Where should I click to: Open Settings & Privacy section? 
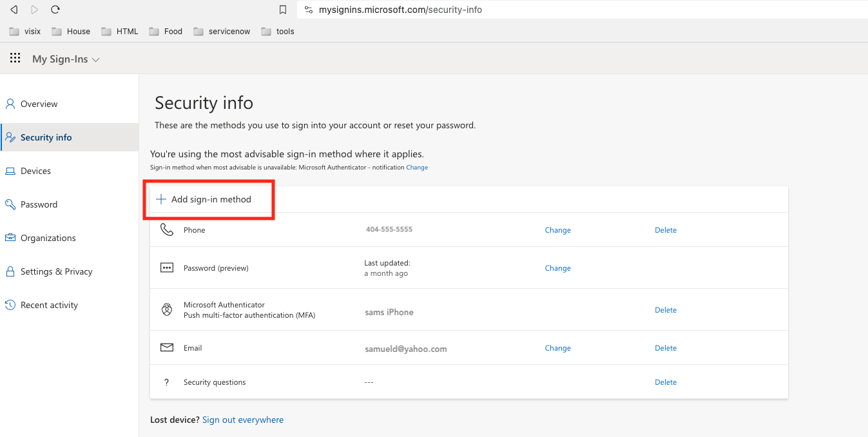click(x=69, y=271)
